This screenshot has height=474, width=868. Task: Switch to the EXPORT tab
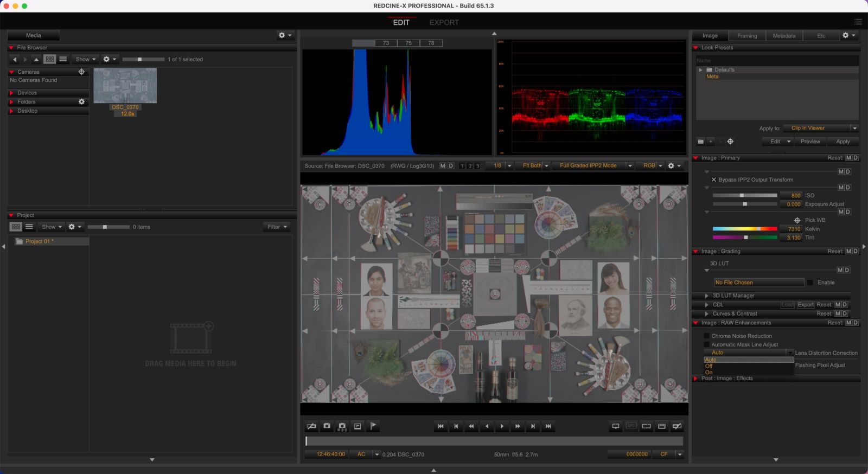(x=444, y=22)
